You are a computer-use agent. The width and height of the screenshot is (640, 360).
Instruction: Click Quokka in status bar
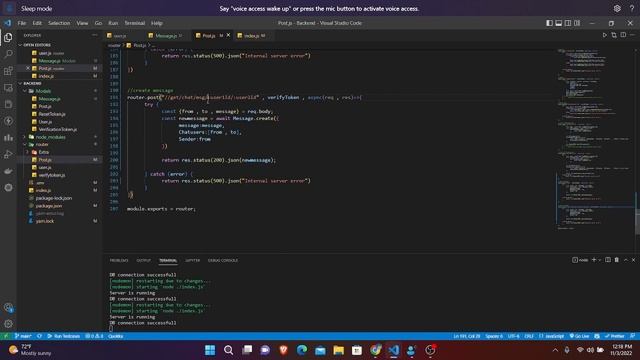pyautogui.click(x=116, y=336)
